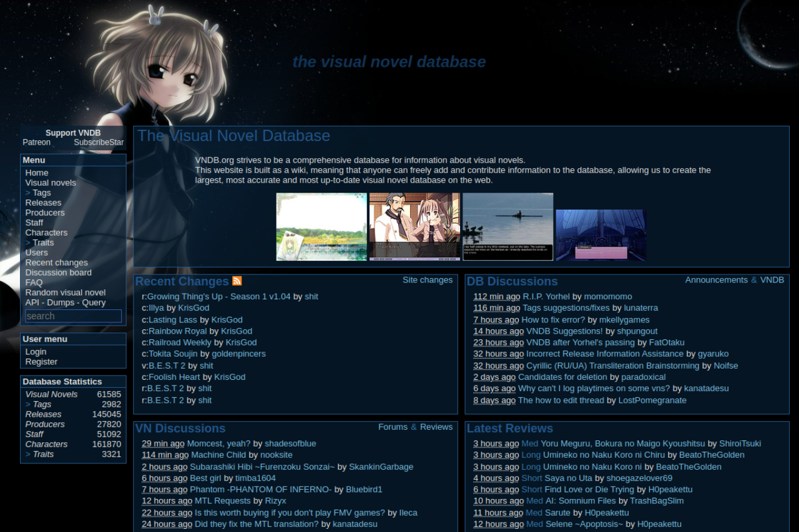The width and height of the screenshot is (799, 532).
Task: Open Traits in the sidebar menu
Action: (43, 243)
